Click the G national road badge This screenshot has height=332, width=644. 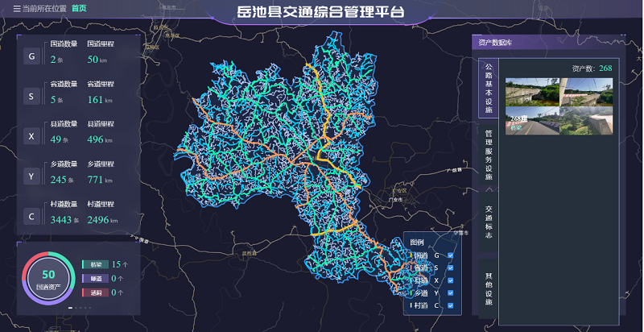click(31, 57)
